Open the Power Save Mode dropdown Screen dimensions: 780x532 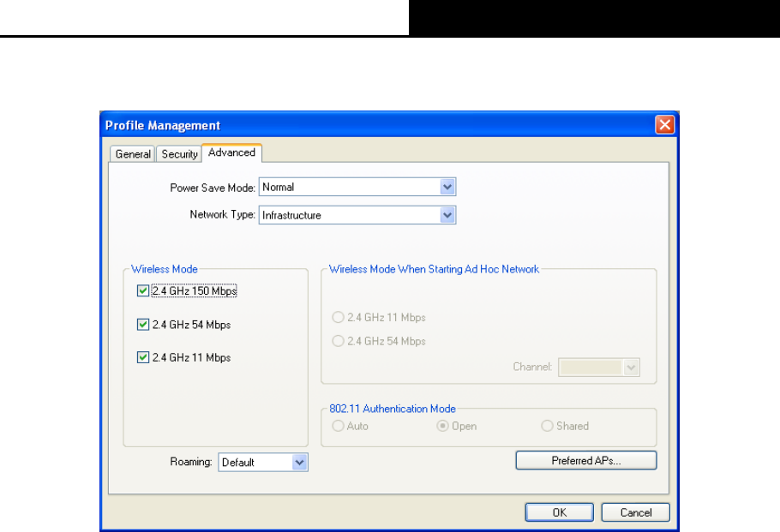point(447,187)
